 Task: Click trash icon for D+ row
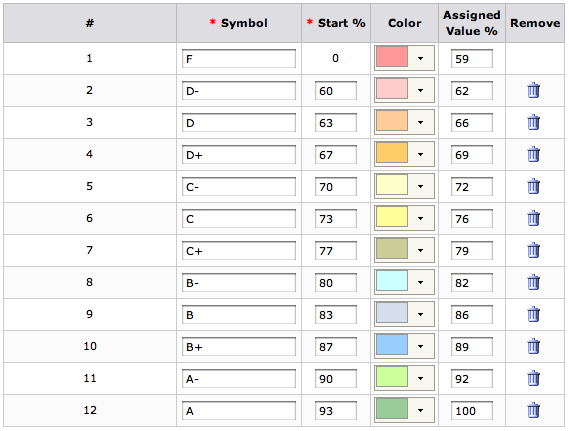533,154
